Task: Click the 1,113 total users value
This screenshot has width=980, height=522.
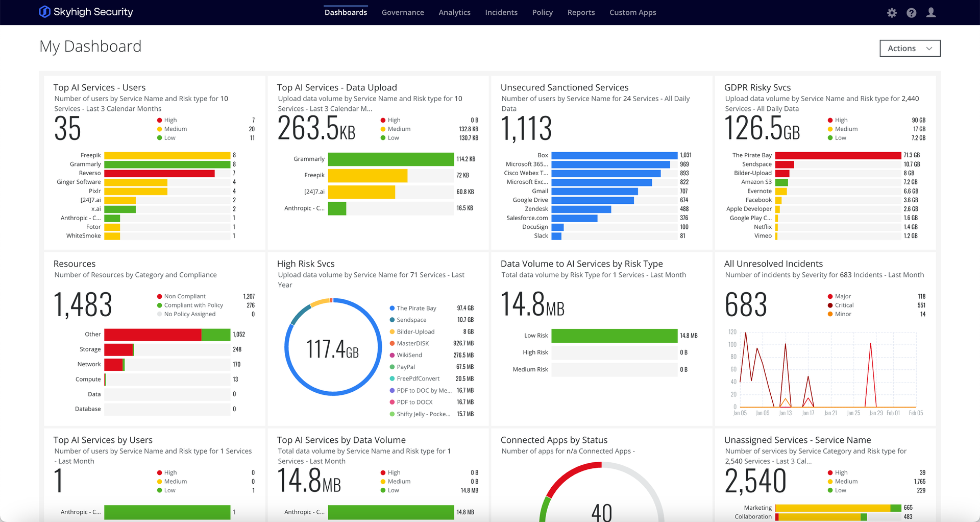Action: click(526, 128)
